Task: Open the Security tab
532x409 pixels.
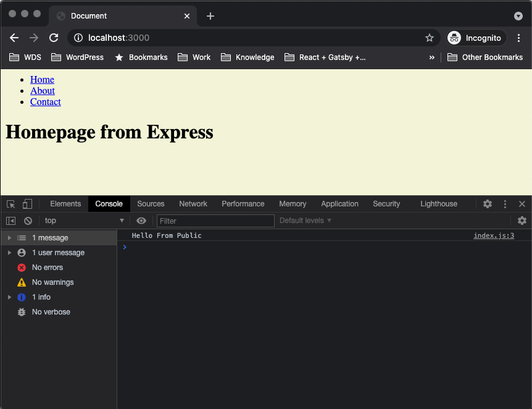Action: 386,204
